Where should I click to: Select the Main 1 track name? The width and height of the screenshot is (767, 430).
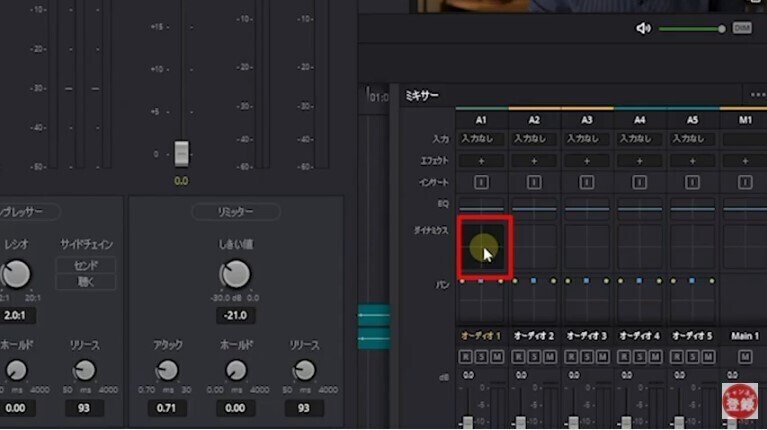click(x=745, y=336)
